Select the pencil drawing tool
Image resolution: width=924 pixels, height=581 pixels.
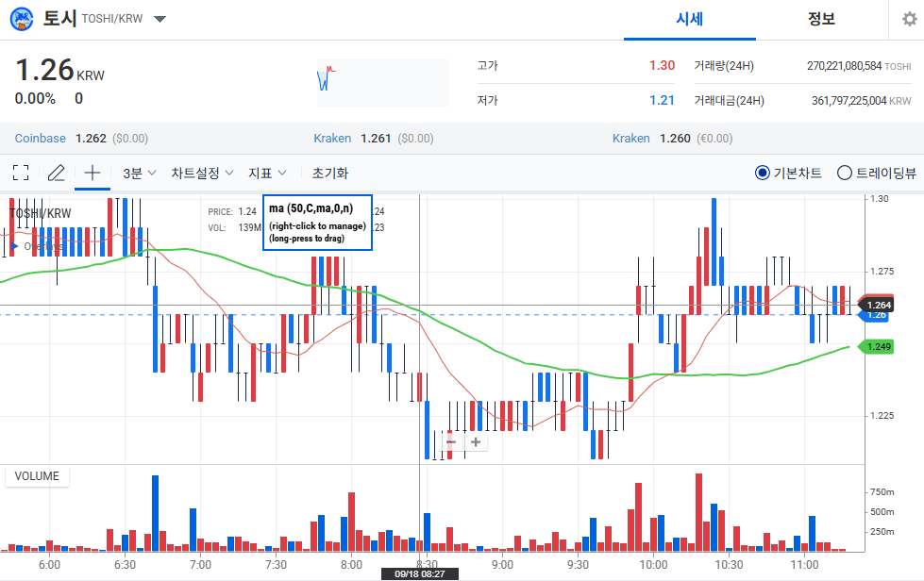click(57, 173)
